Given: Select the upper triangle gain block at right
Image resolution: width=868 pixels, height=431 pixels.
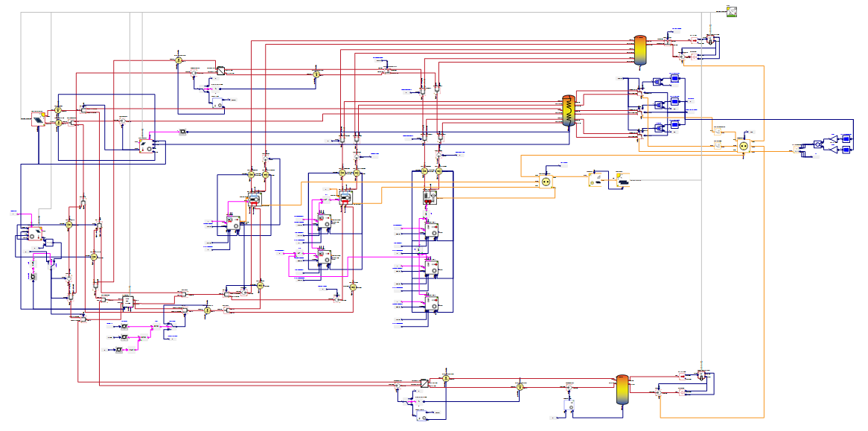Looking at the screenshot, I should click(x=833, y=139).
